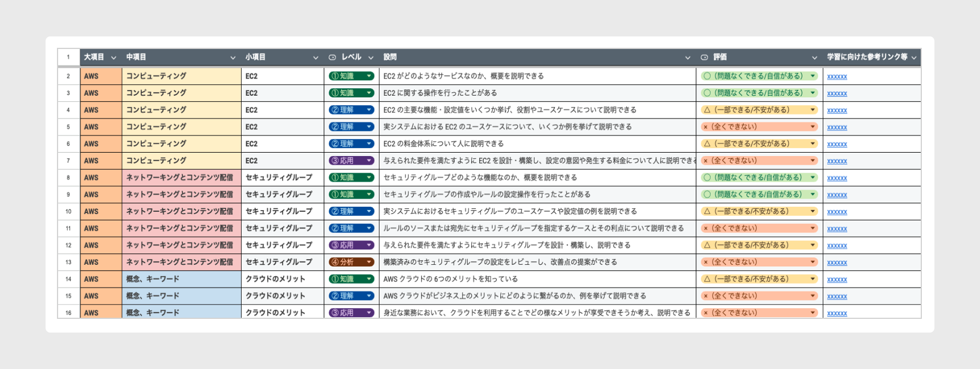The width and height of the screenshot is (980, 369).
Task: Select the EC2 の料金体系について人に説明できる cell
Action: pyautogui.click(x=537, y=144)
